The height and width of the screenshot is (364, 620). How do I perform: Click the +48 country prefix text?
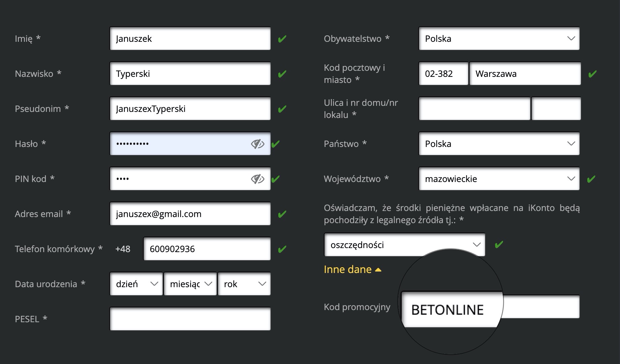pyautogui.click(x=123, y=249)
